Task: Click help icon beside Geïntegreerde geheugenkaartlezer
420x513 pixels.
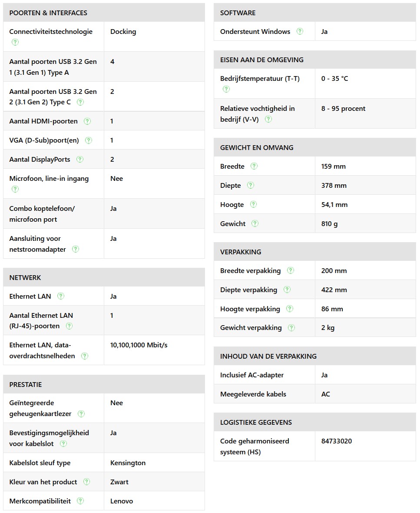Action: tap(81, 414)
